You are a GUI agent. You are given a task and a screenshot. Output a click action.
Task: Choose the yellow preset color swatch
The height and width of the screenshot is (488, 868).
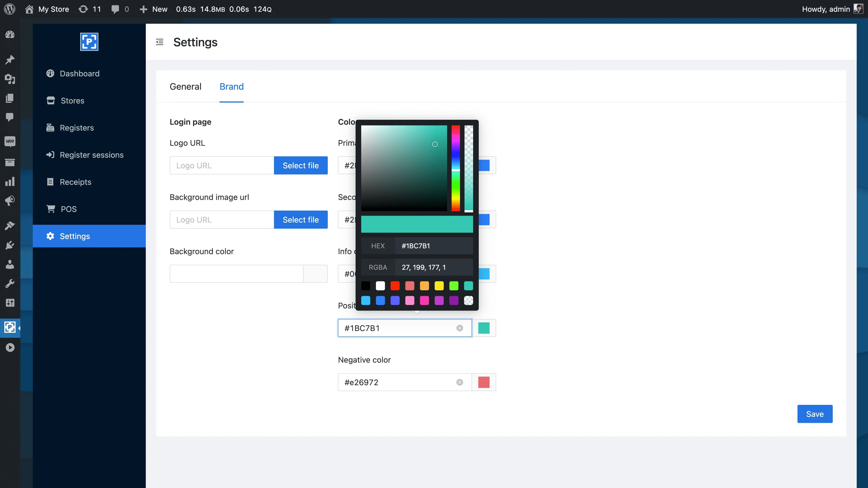439,286
